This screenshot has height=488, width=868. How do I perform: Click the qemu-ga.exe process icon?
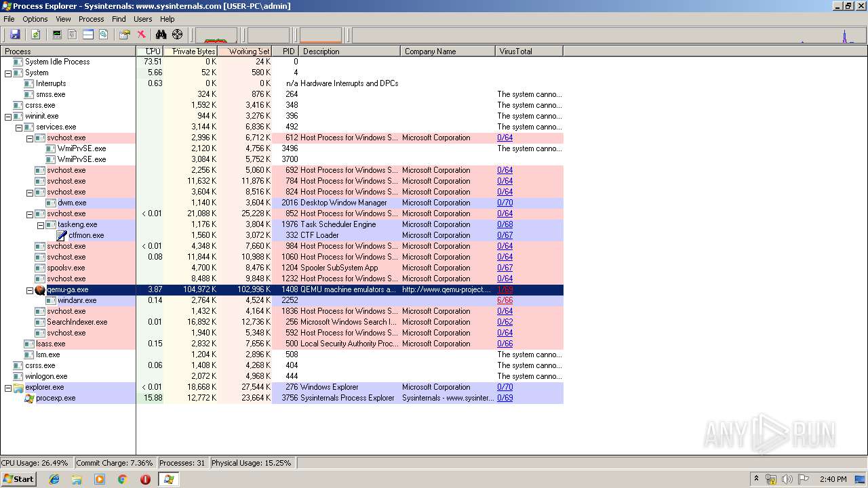point(40,289)
